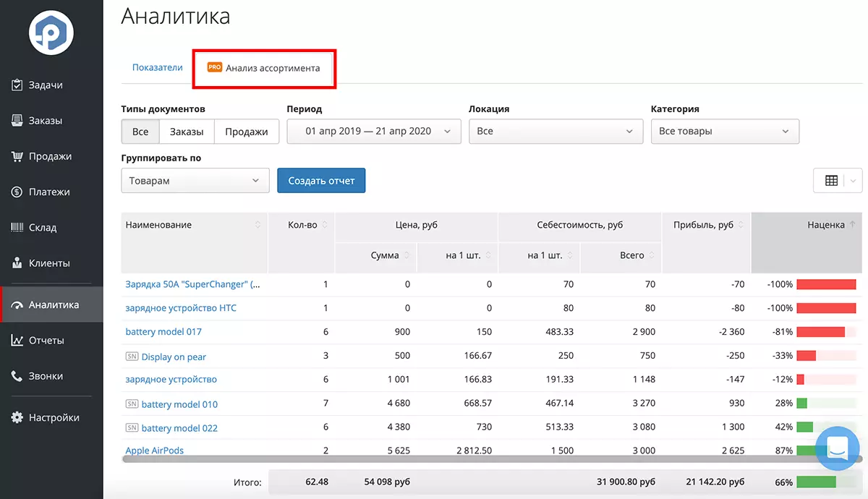This screenshot has height=499, width=868.
Task: Click the PRO badge on assortment tab
Action: pos(214,67)
